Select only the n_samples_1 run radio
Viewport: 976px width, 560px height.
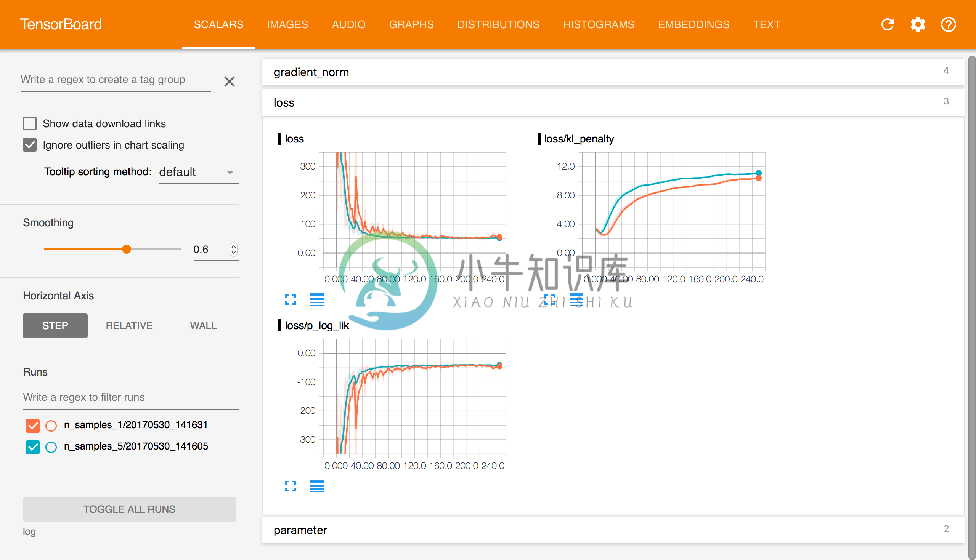pos(51,426)
